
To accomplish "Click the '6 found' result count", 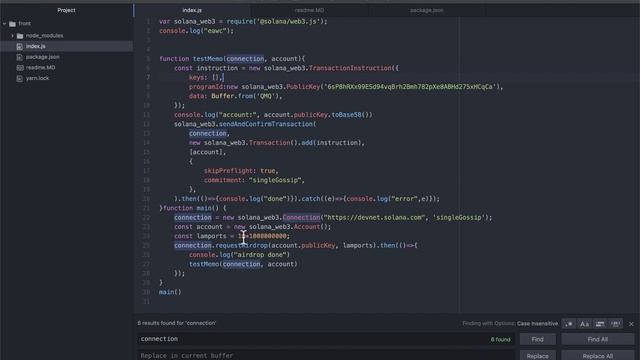I will [x=500, y=340].
